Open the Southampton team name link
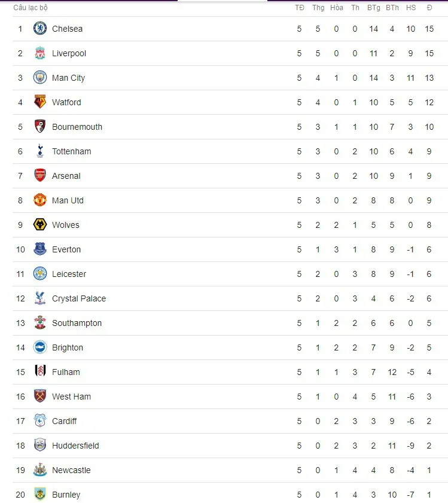Screen dimensions: 448x503 coord(77,323)
